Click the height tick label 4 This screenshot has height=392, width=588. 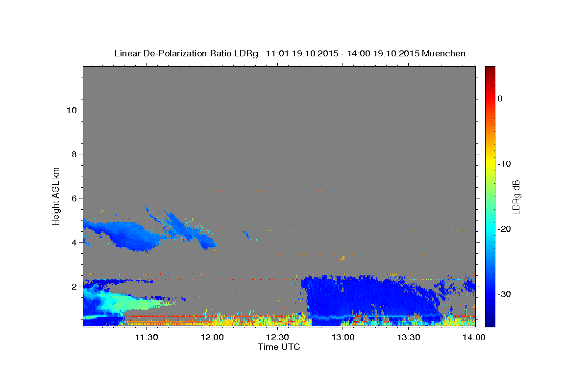click(x=74, y=242)
